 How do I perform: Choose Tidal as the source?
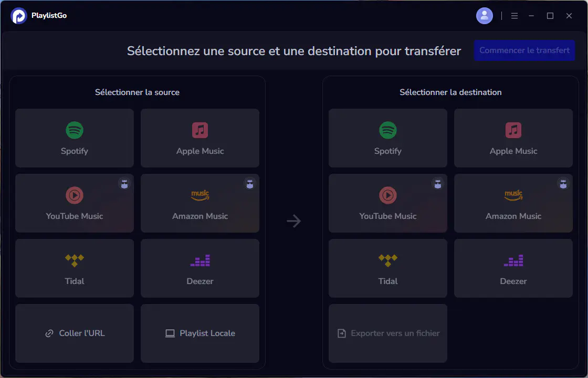tap(74, 268)
